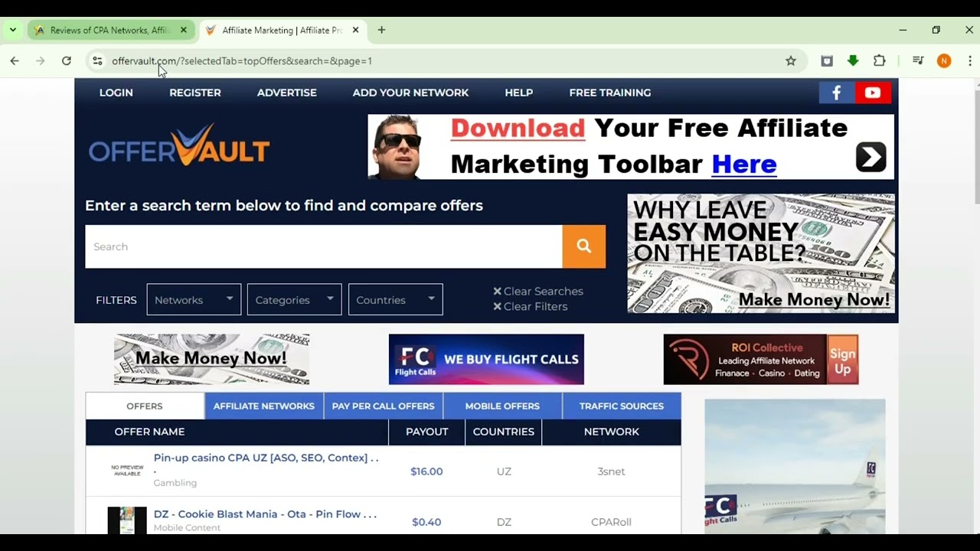980x551 pixels.
Task: Go to ADVERTISE page
Action: 287,93
